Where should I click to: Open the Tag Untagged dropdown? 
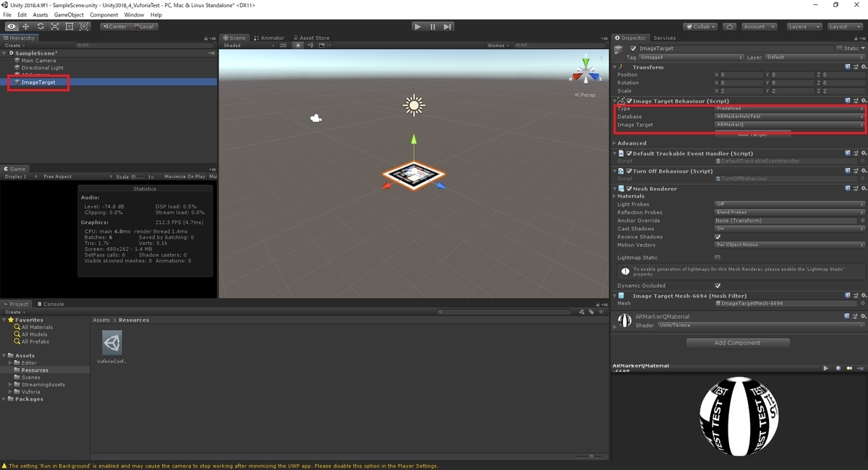pyautogui.click(x=691, y=57)
